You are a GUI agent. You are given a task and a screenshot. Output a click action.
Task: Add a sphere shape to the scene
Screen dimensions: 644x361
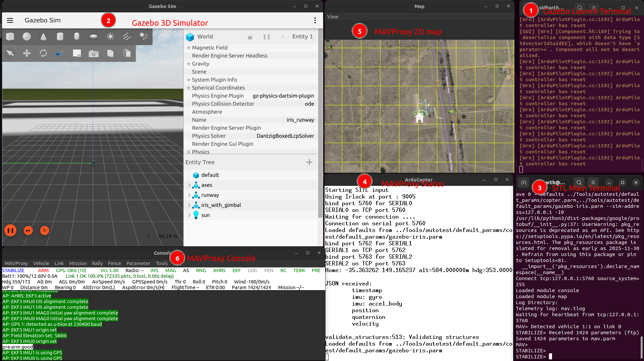(x=27, y=37)
